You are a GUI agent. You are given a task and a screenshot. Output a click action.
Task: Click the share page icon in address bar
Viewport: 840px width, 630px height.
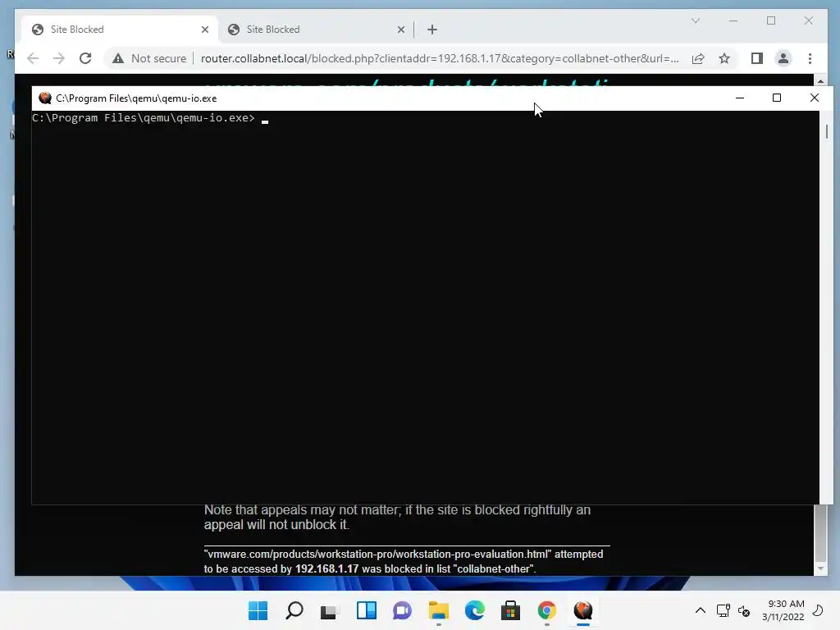point(698,58)
